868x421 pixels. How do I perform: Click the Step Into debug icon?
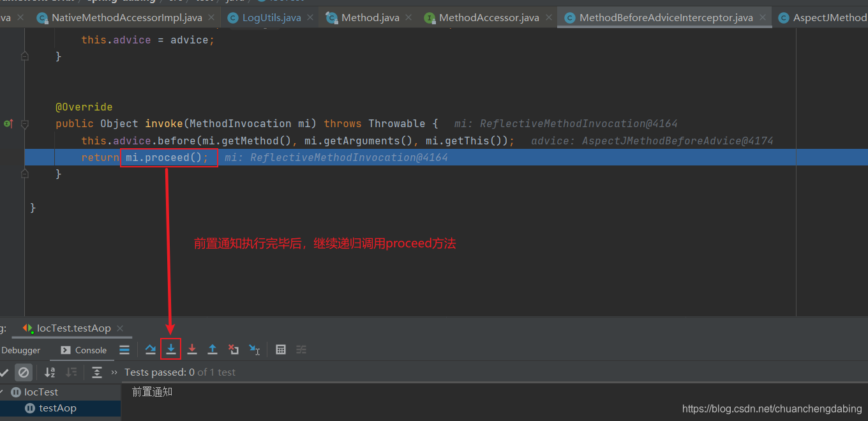(x=171, y=349)
